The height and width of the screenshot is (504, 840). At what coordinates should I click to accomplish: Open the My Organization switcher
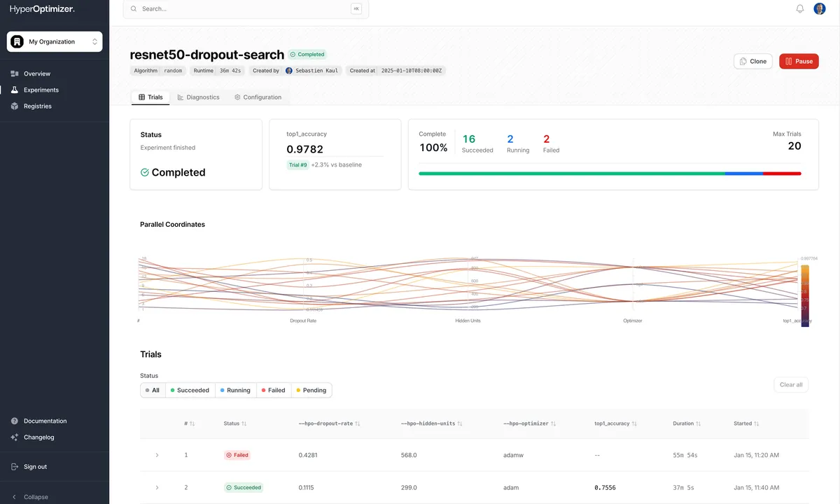click(x=54, y=41)
